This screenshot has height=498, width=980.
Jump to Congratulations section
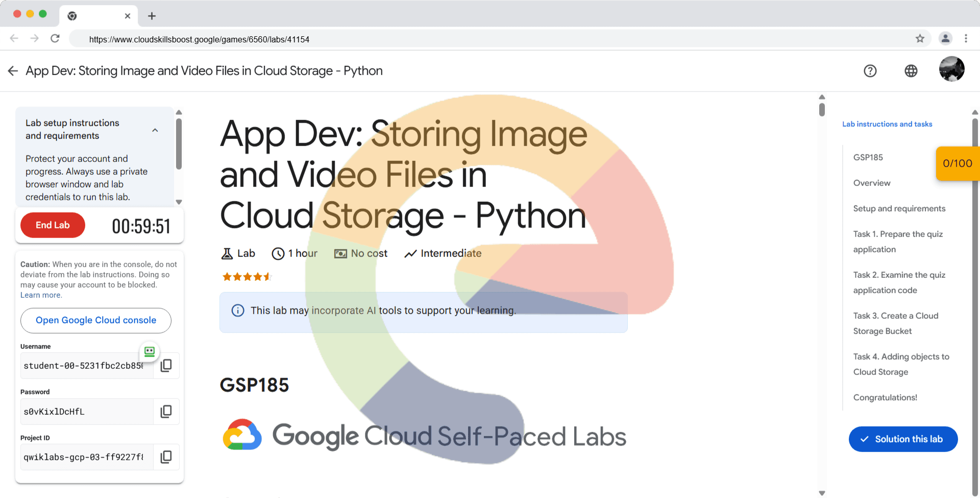(885, 397)
